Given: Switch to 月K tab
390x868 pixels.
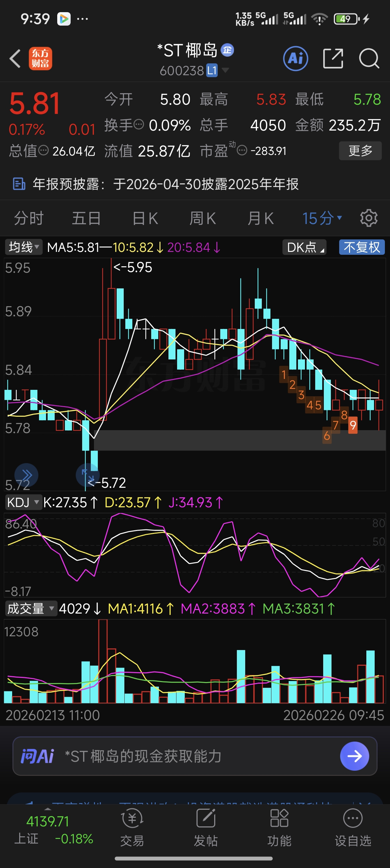Looking at the screenshot, I should (261, 218).
